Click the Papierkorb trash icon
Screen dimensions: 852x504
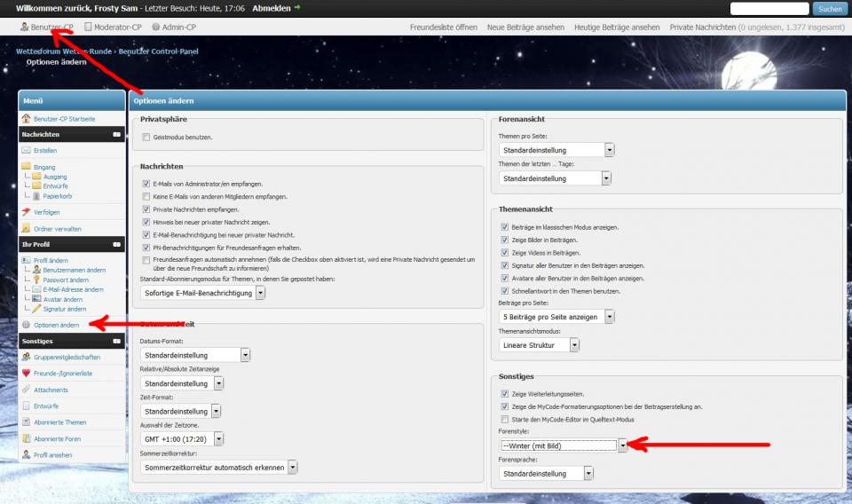click(36, 196)
